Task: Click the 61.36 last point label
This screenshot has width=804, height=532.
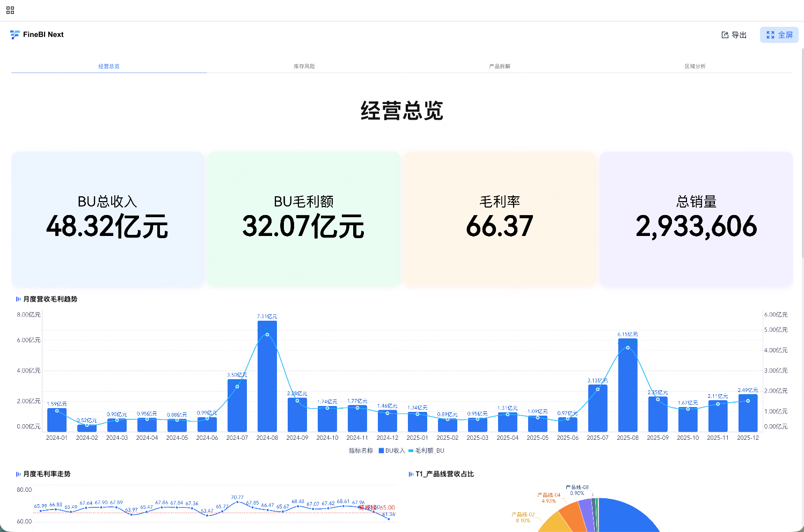Action: [389, 514]
